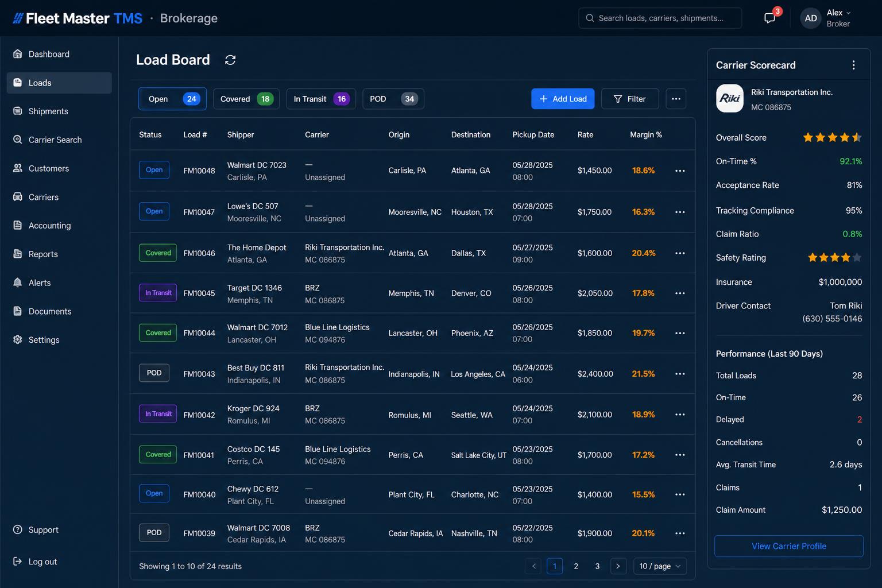Click the Alerts bell icon
The height and width of the screenshot is (588, 882).
click(x=18, y=283)
